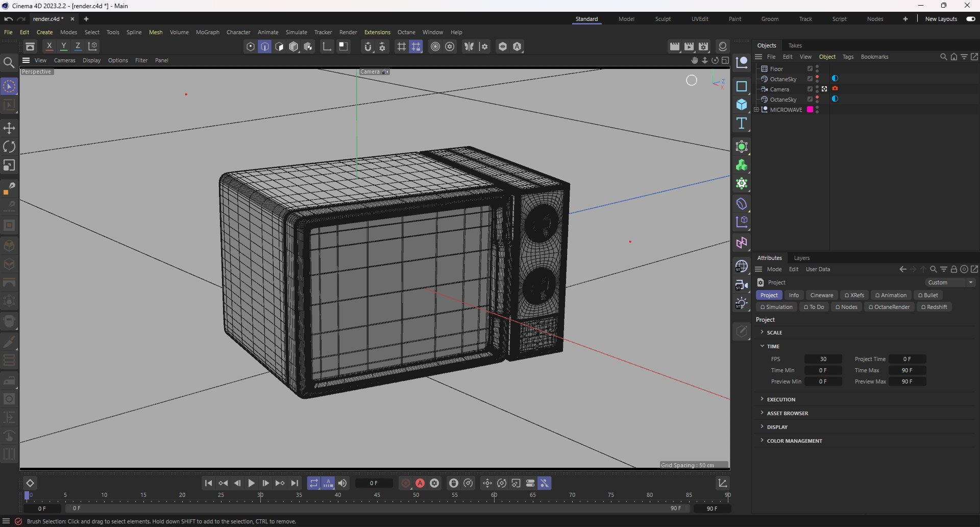Click the Time Max field
The width and height of the screenshot is (980, 527).
907,370
